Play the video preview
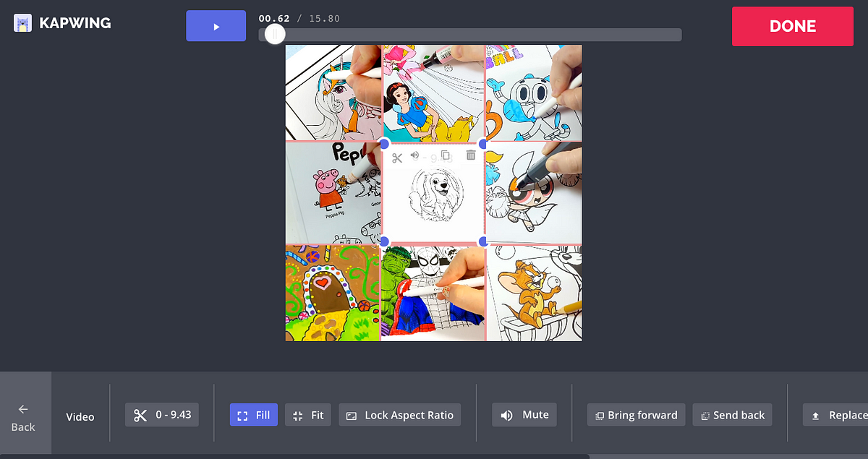The height and width of the screenshot is (459, 868). pos(216,26)
